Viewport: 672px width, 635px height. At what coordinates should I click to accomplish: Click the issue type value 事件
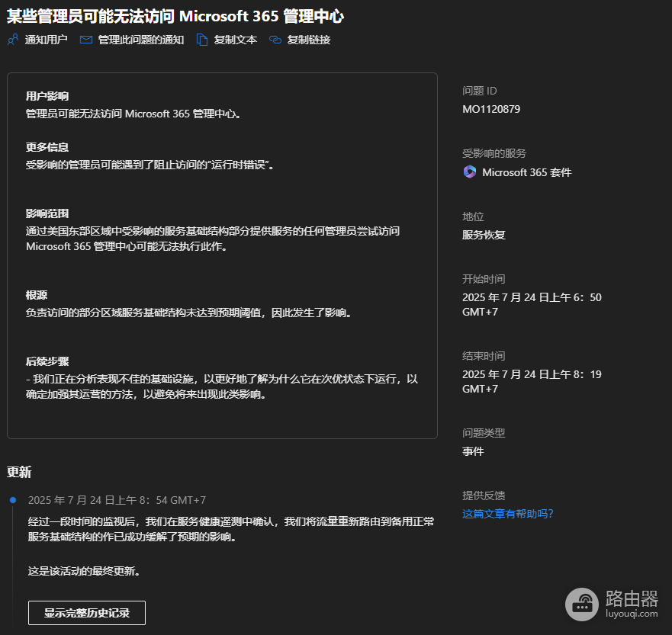pos(473,451)
